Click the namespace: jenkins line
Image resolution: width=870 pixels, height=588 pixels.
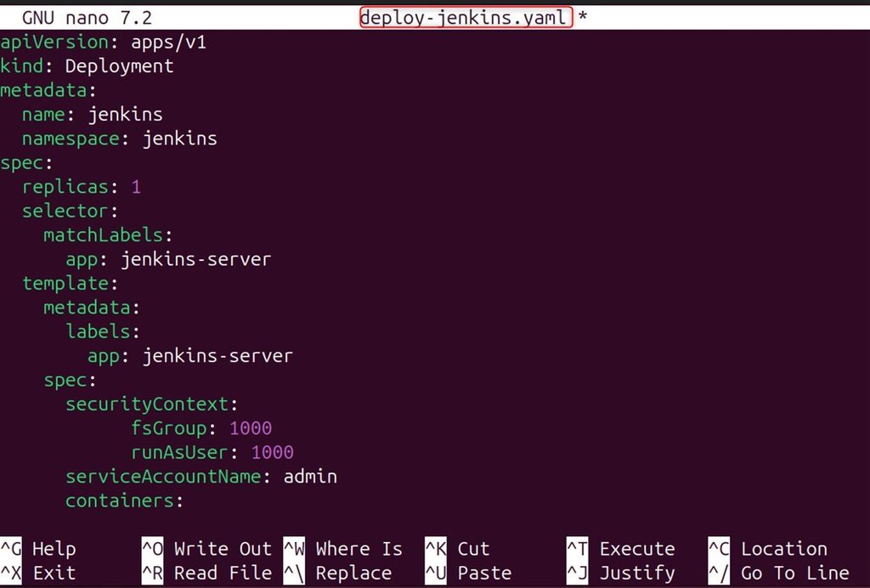click(119, 139)
